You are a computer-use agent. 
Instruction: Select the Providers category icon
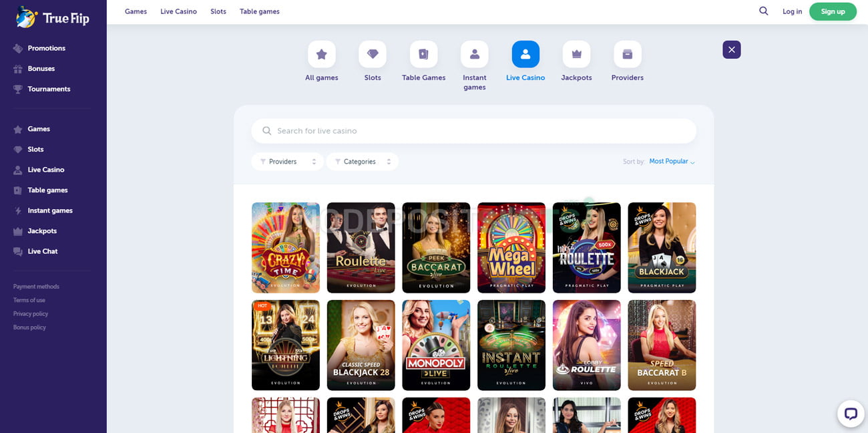pyautogui.click(x=628, y=54)
